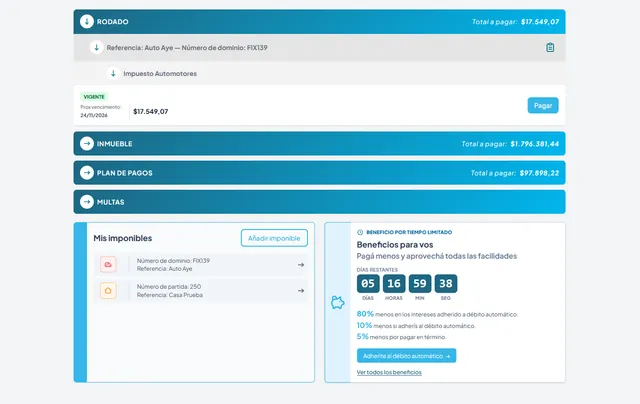Expand the MULTAS section arrow
Screen dimensions: 640x404
pyautogui.click(x=87, y=202)
